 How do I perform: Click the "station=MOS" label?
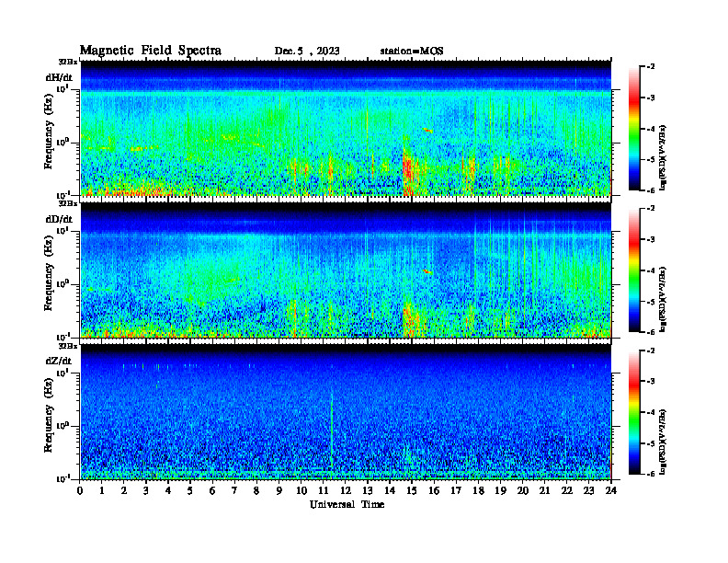(x=412, y=51)
